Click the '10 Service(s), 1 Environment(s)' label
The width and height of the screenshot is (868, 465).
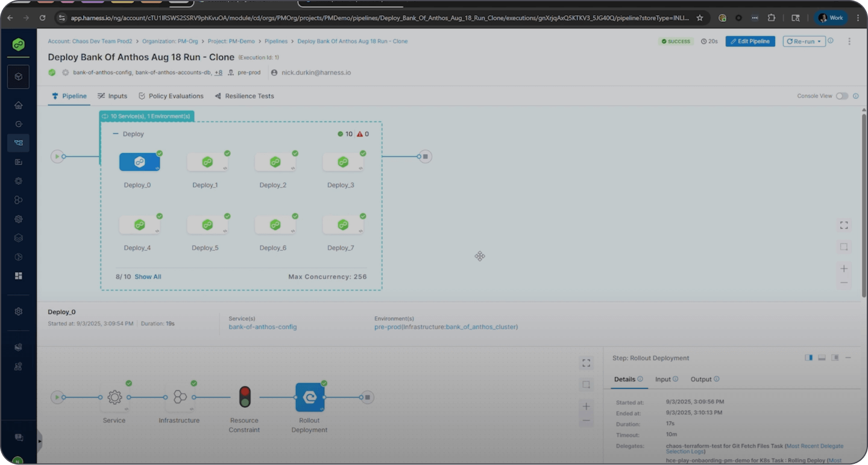pos(146,116)
